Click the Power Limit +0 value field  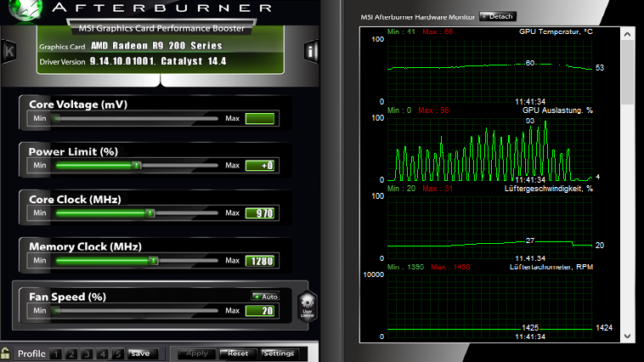point(260,166)
